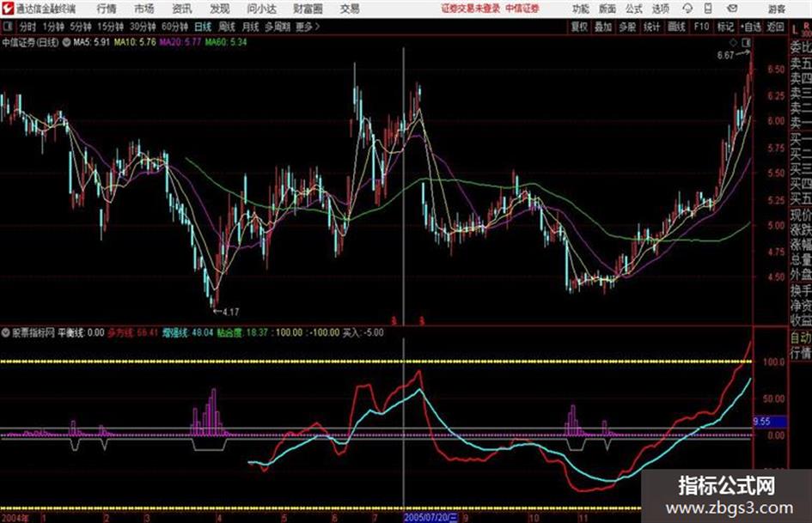Open the F10 company info button
The width and height of the screenshot is (812, 523).
click(701, 27)
